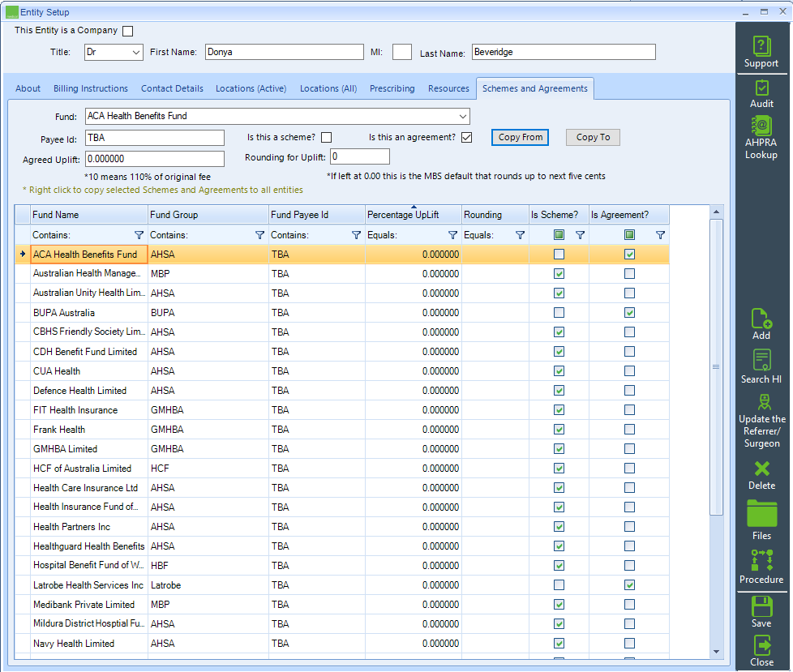Open the Resources tab
Image resolution: width=793 pixels, height=672 pixels.
(448, 88)
